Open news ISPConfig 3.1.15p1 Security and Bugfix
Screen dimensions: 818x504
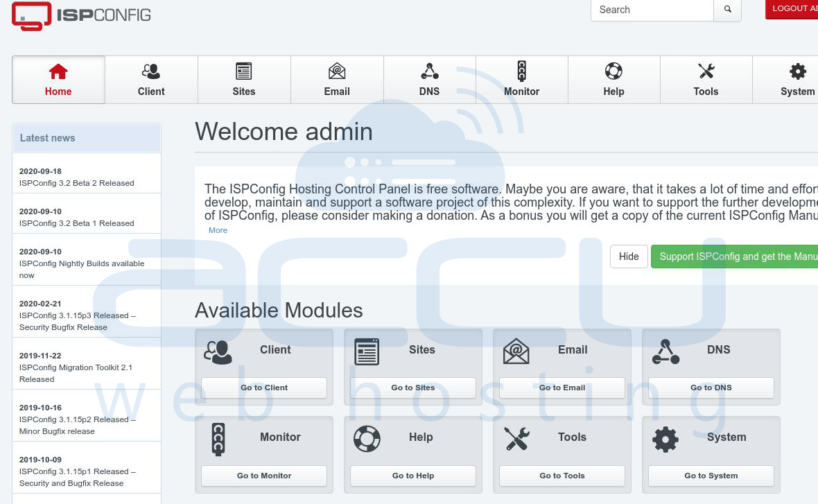[77, 478]
